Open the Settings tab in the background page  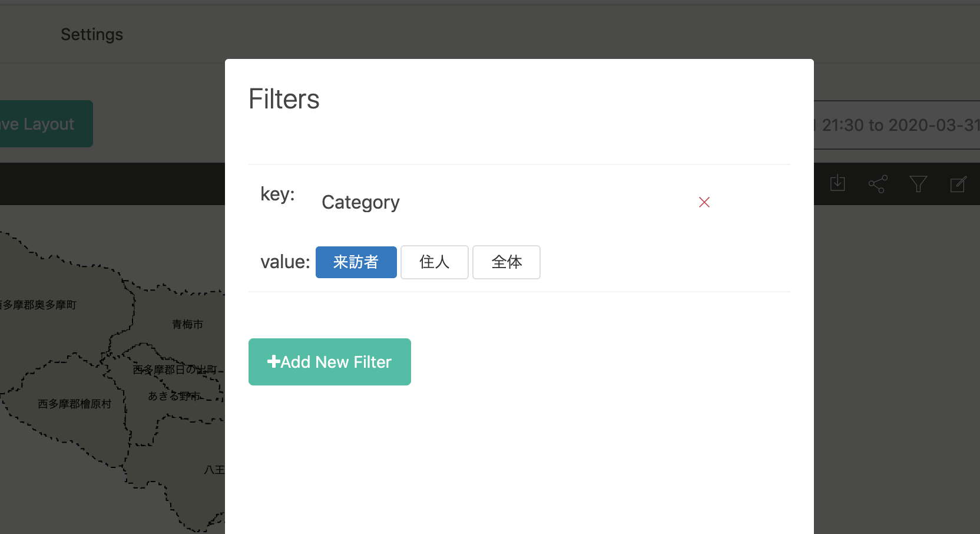click(x=92, y=34)
